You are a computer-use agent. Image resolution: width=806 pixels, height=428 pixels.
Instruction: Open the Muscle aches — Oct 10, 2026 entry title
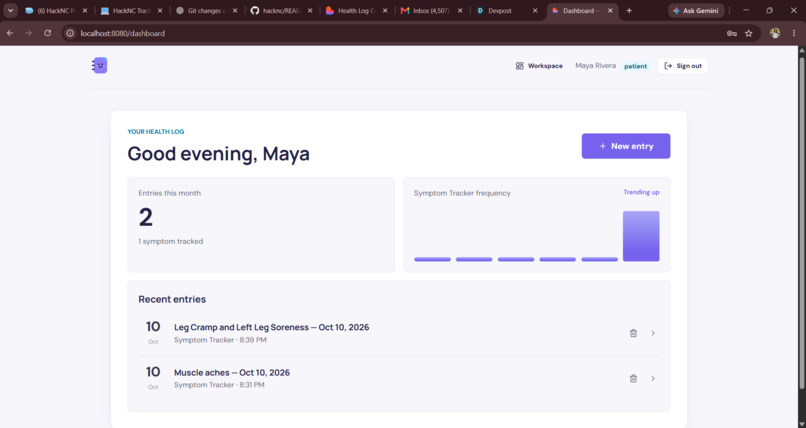click(232, 373)
